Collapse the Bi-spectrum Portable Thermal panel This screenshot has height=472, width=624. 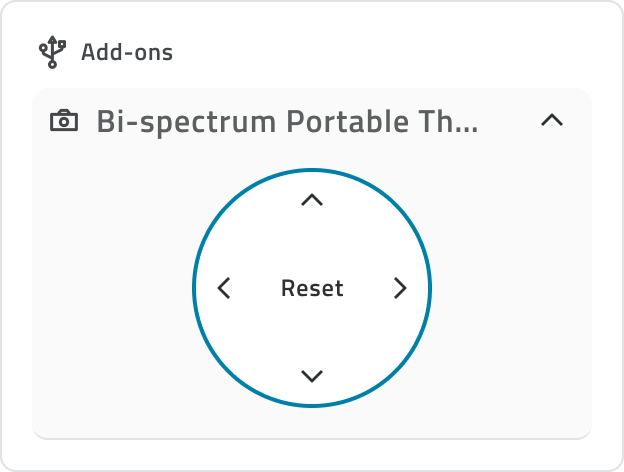pos(551,121)
